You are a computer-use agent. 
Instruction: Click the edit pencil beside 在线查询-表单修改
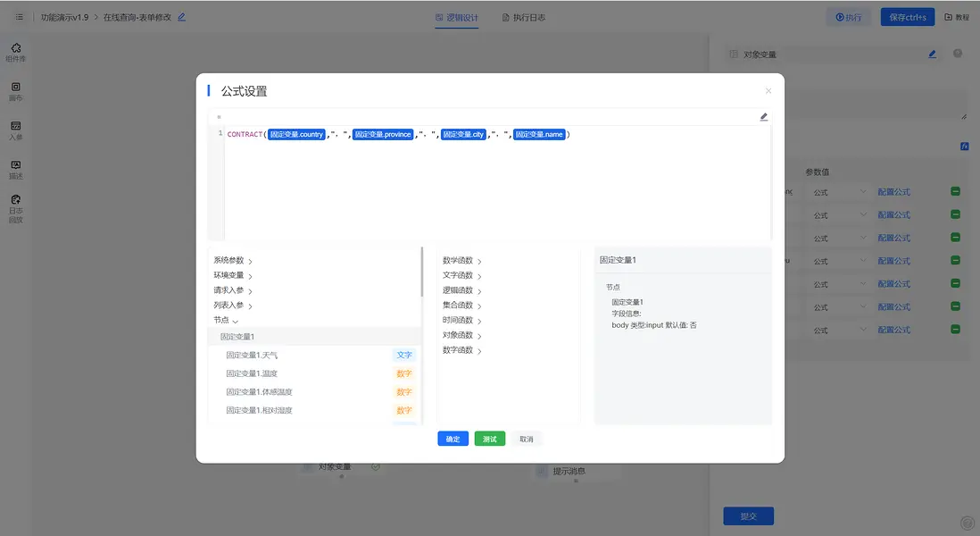point(181,17)
